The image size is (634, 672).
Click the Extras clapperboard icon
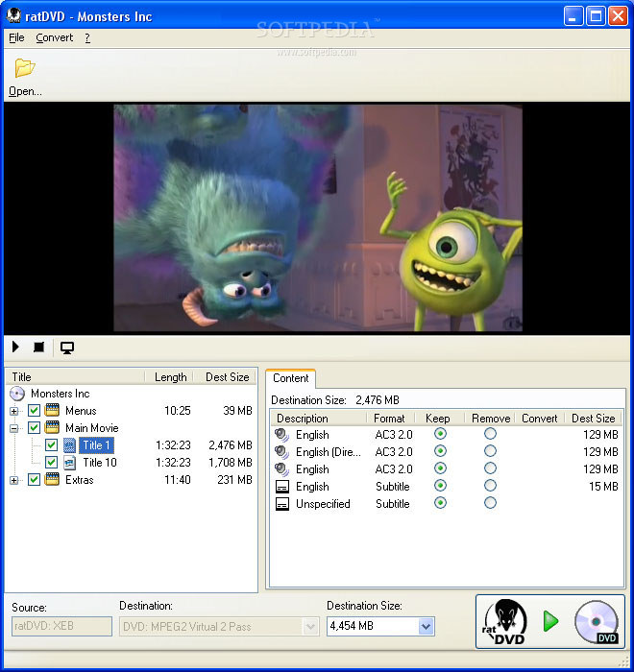click(x=52, y=479)
